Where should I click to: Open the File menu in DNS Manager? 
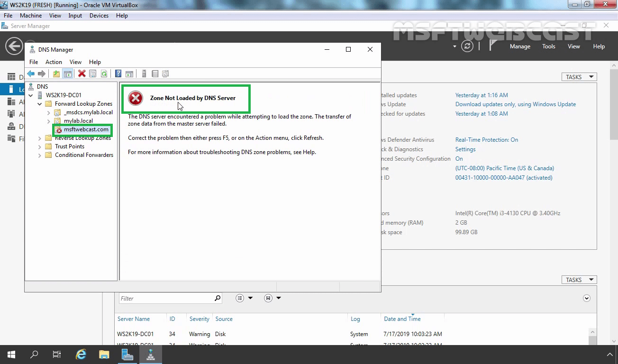tap(34, 62)
